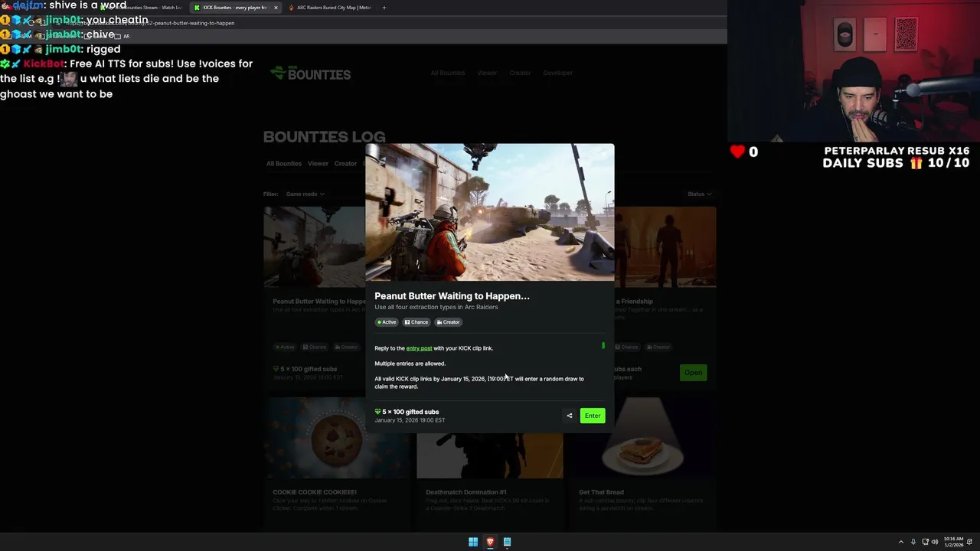Click the Chance tag on the Friendship card
Image resolution: width=980 pixels, height=551 pixels.
[627, 347]
